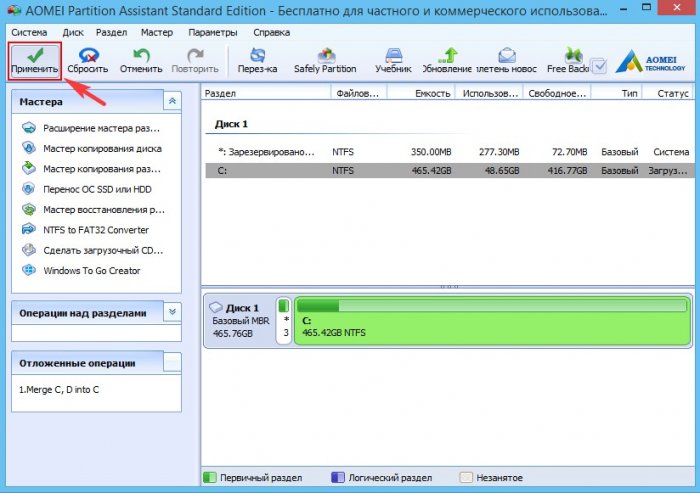
Task: Toggle the checkbox beside the AOMEI logo
Action: [x=599, y=67]
